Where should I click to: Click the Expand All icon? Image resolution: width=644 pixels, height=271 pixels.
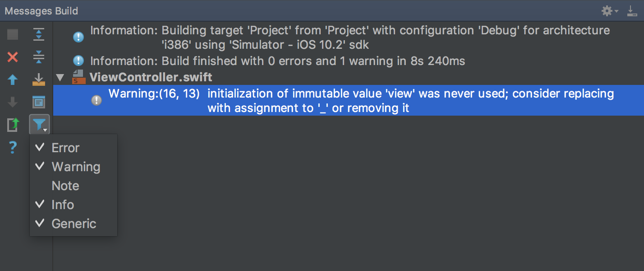pyautogui.click(x=39, y=34)
